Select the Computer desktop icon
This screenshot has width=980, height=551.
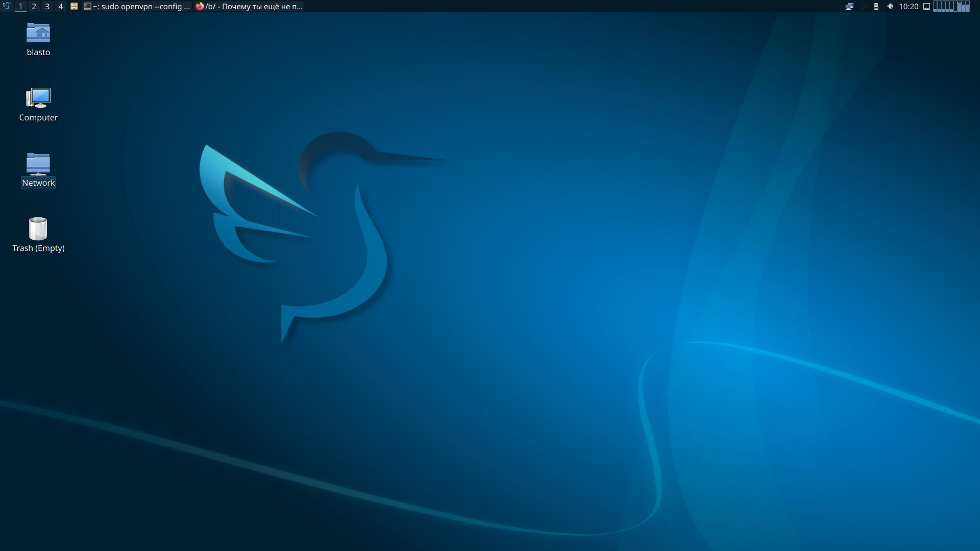pos(38,98)
